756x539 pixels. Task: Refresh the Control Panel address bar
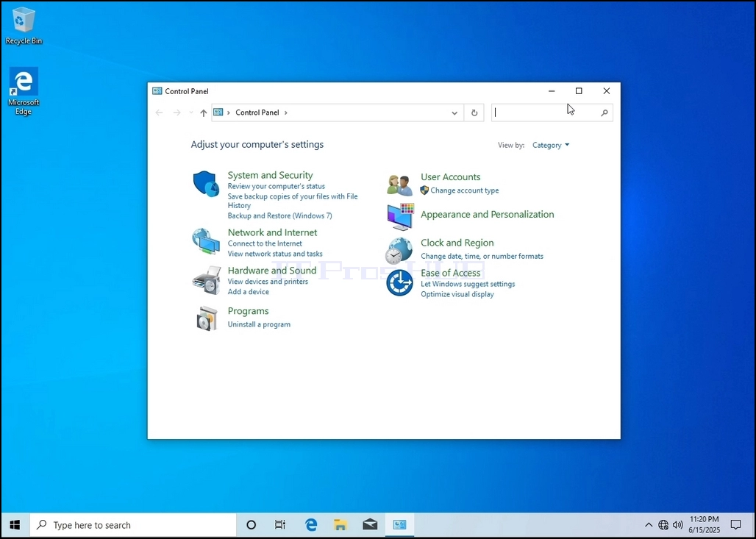point(474,113)
